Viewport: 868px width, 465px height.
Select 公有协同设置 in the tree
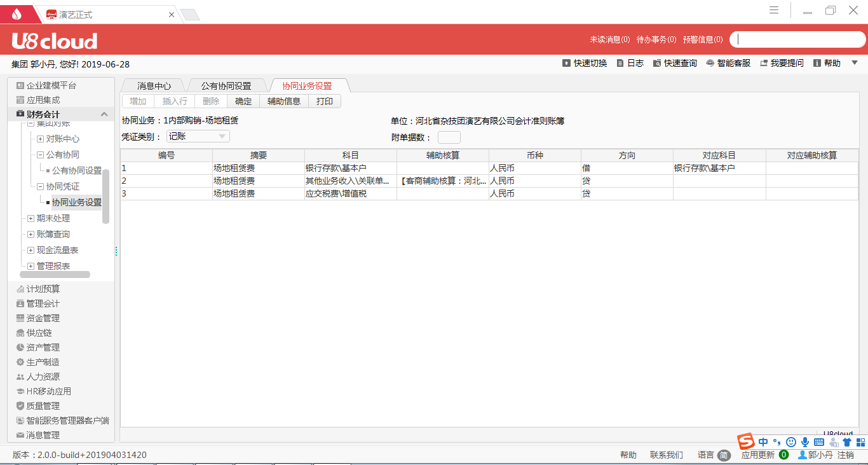(x=76, y=170)
